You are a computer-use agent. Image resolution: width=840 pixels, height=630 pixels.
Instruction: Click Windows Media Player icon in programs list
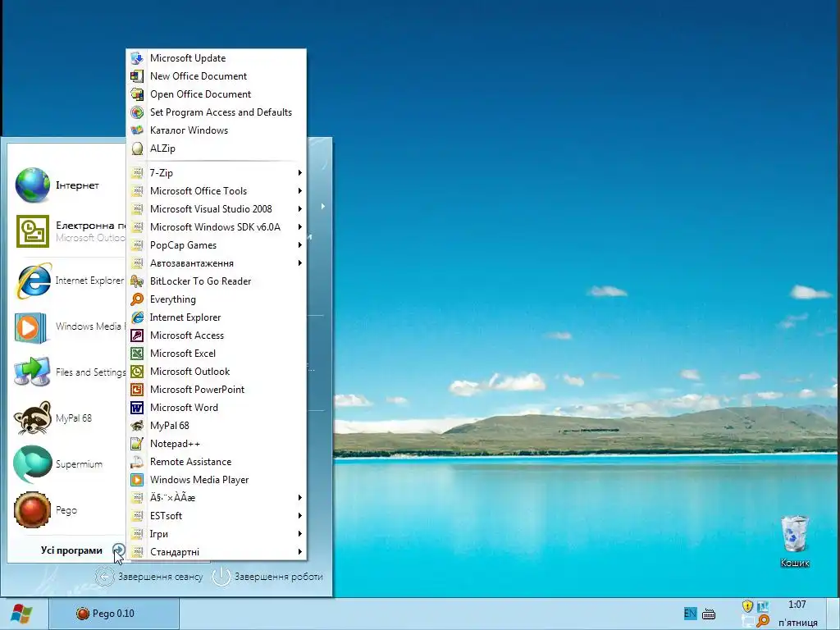click(137, 479)
